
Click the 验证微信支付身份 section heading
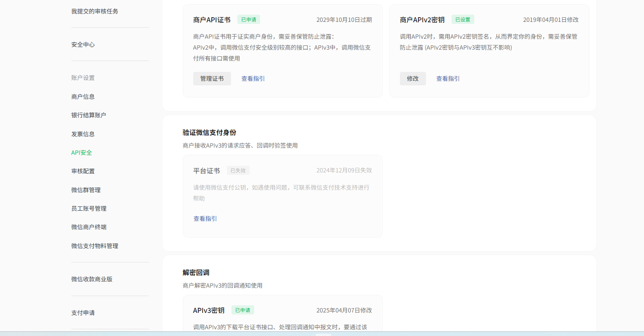(x=210, y=132)
